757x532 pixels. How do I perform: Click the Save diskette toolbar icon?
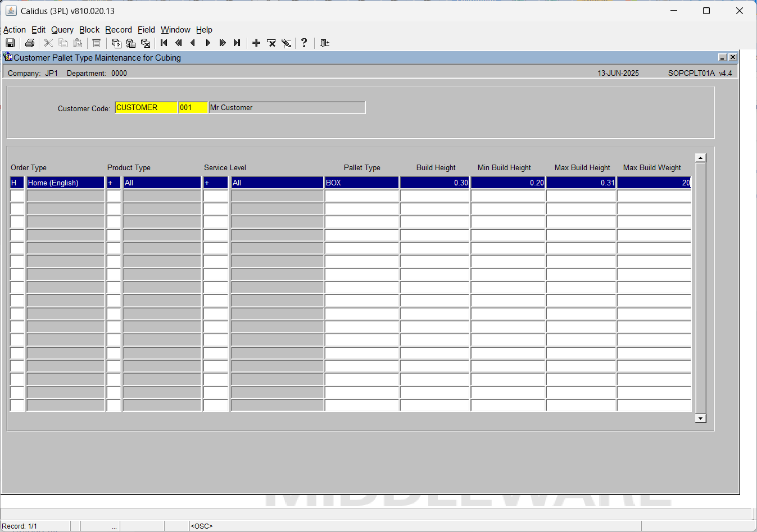pyautogui.click(x=10, y=43)
